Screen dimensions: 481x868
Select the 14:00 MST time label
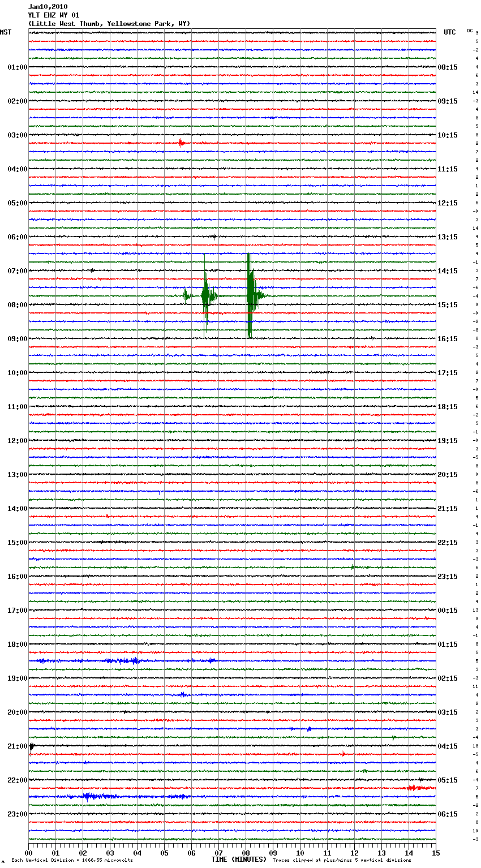(18, 509)
